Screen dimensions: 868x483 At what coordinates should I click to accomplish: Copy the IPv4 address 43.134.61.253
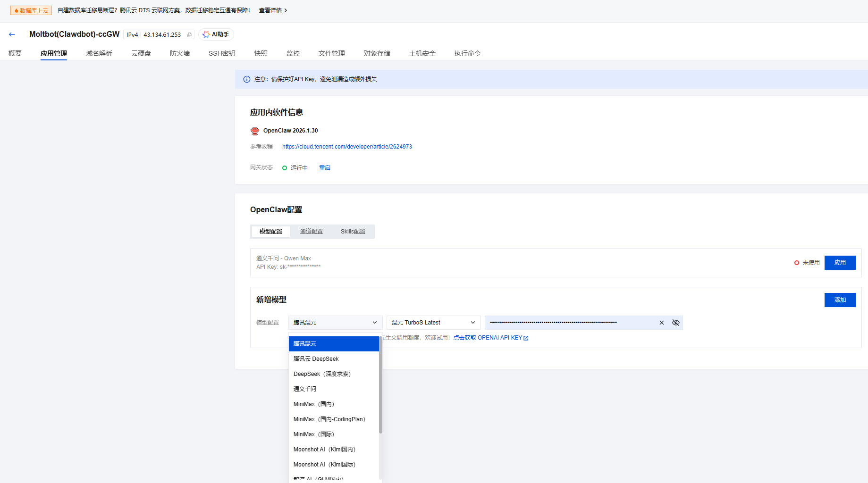click(189, 35)
